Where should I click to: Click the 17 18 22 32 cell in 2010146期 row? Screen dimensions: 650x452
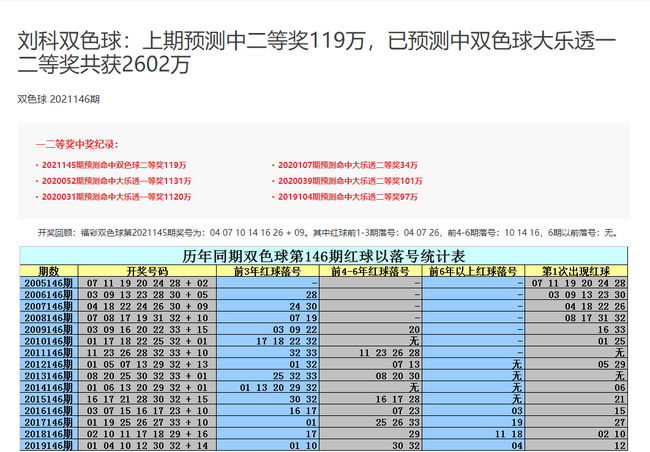coord(267,341)
